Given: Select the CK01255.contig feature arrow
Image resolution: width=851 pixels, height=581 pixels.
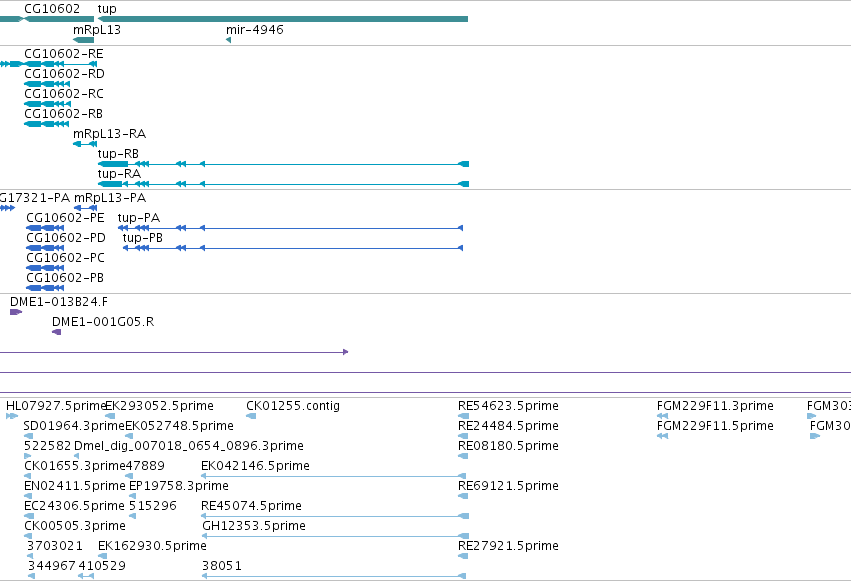Looking at the screenshot, I should point(251,416).
